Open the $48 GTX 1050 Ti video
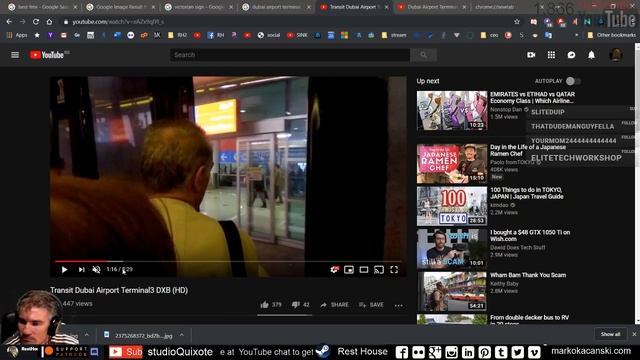Image resolution: width=640 pixels, height=360 pixels. coord(530,236)
